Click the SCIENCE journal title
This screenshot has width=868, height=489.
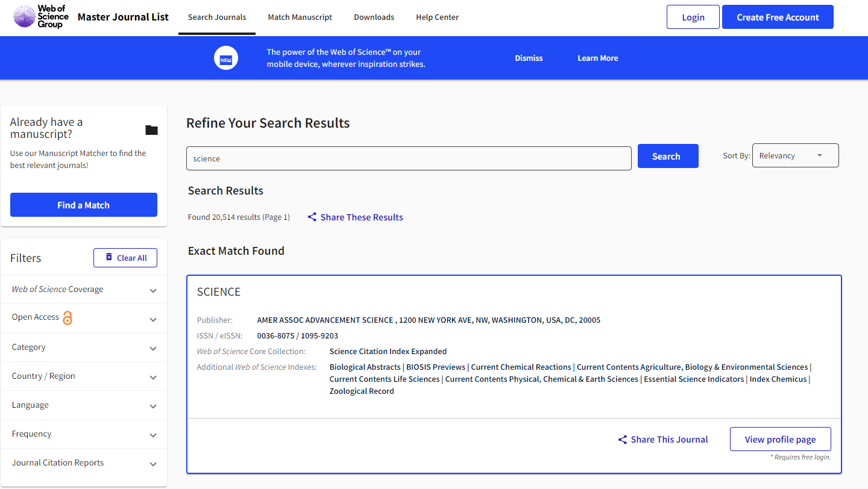pyautogui.click(x=219, y=292)
